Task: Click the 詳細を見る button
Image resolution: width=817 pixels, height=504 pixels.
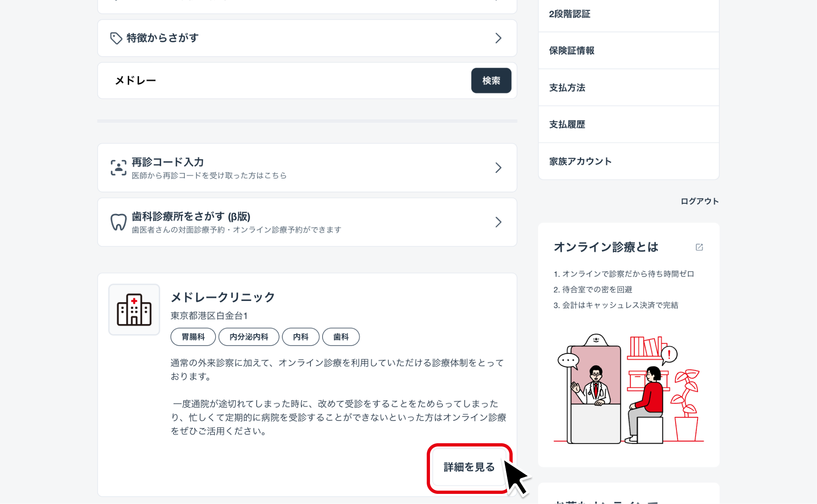Action: (469, 467)
